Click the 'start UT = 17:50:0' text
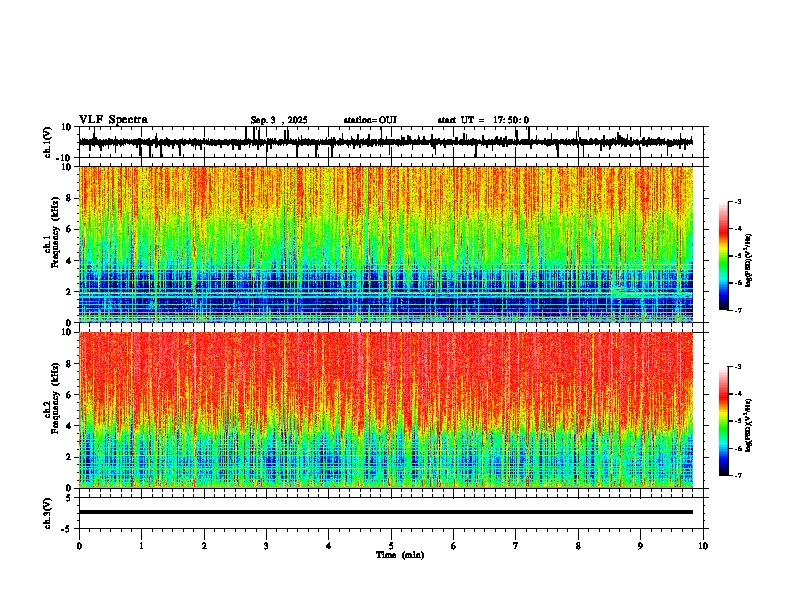Viewport: 792px width, 612px height. [x=483, y=120]
